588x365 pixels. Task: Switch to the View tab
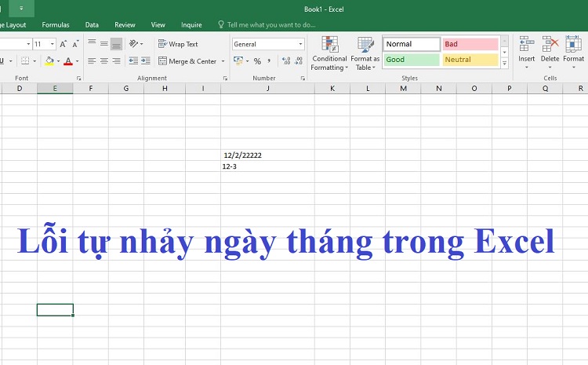[x=158, y=25]
